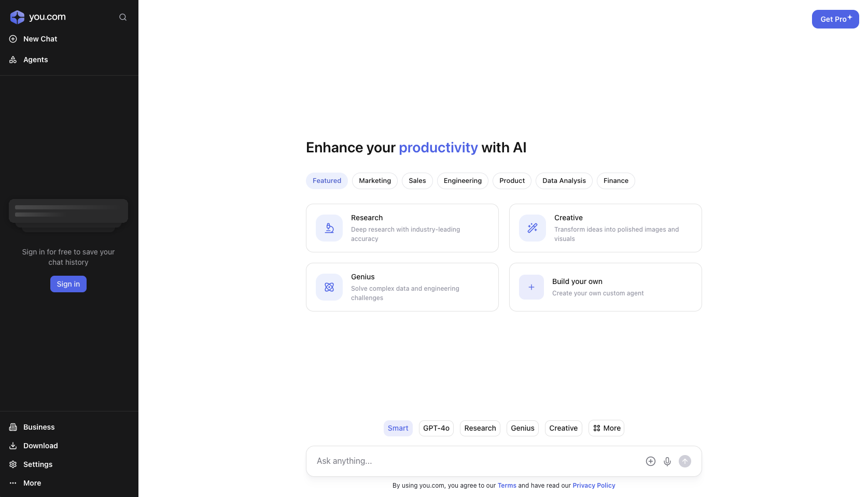Image resolution: width=868 pixels, height=497 pixels.
Task: Choose the Creative mode chip
Action: tap(564, 428)
